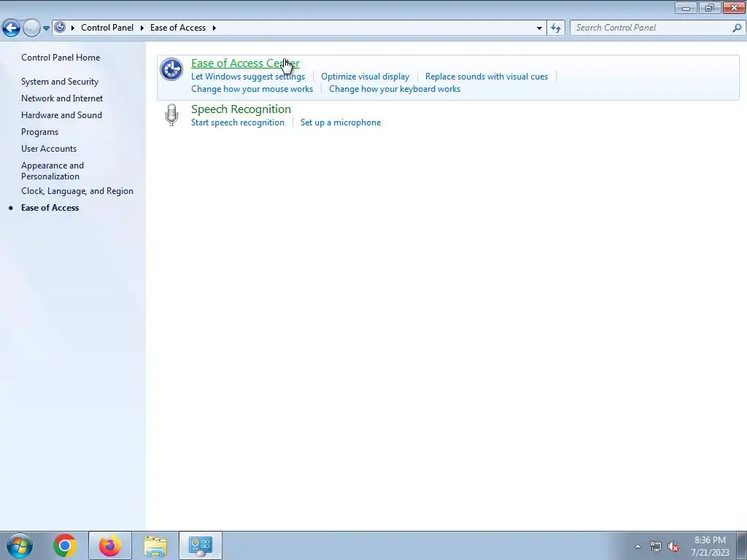The height and width of the screenshot is (560, 747).
Task: Open Clock, Language, and Region category
Action: tap(77, 191)
